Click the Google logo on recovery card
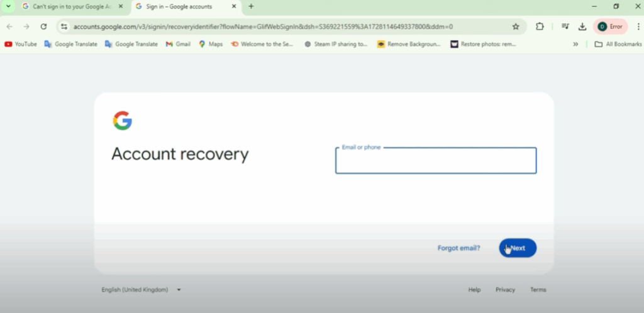 pyautogui.click(x=123, y=121)
